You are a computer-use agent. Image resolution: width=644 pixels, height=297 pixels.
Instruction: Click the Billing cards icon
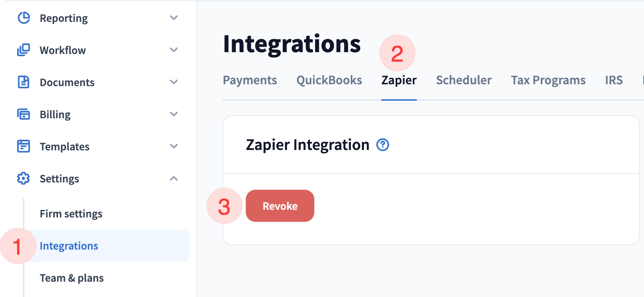[24, 114]
